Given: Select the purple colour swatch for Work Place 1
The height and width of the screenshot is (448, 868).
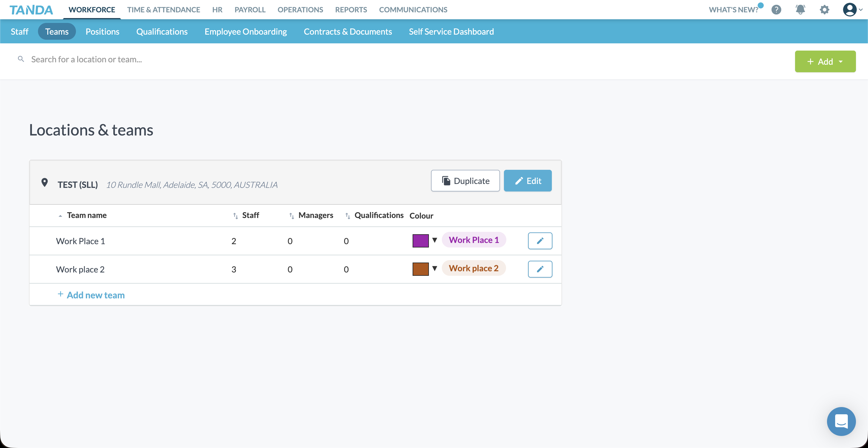Looking at the screenshot, I should click(420, 240).
